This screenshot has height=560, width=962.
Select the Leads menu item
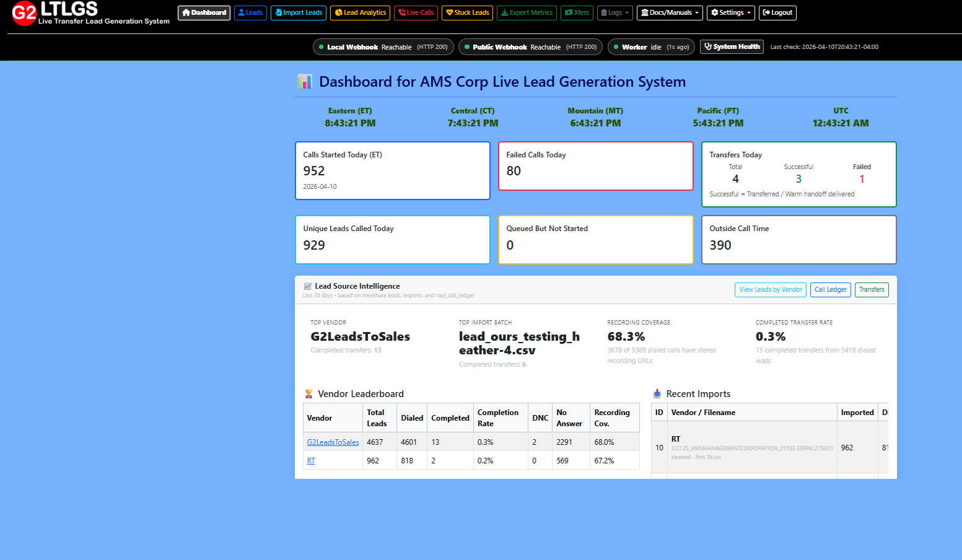250,12
